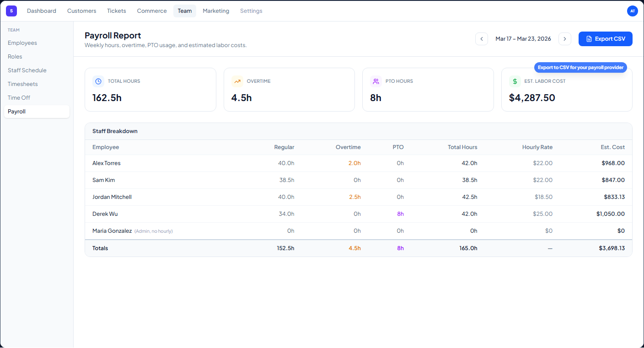Viewport: 644px width, 348px height.
Task: Click Alex Torres est. cost $968.00
Action: (x=613, y=163)
